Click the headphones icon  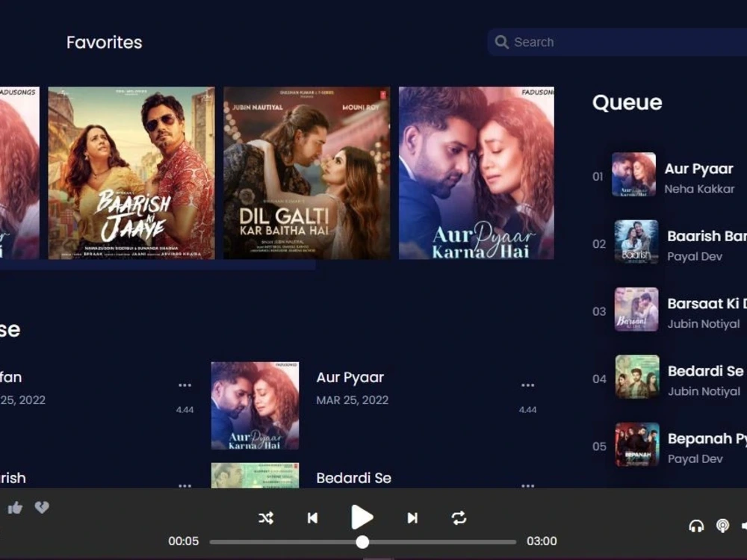coord(696,526)
